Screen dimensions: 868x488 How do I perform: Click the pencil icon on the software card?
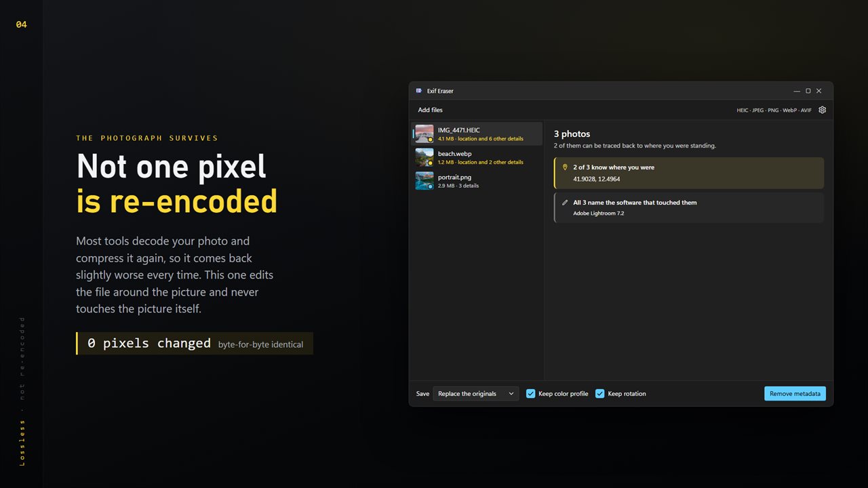tap(565, 203)
